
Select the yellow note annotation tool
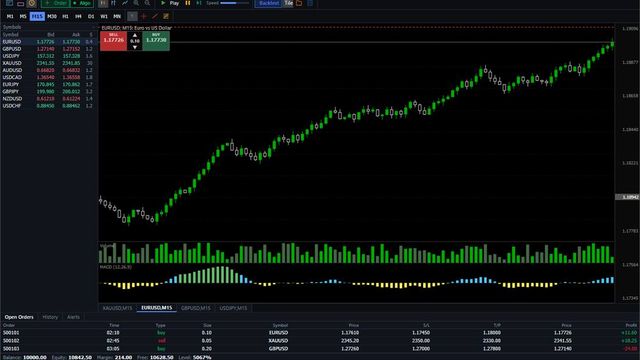click(166, 16)
